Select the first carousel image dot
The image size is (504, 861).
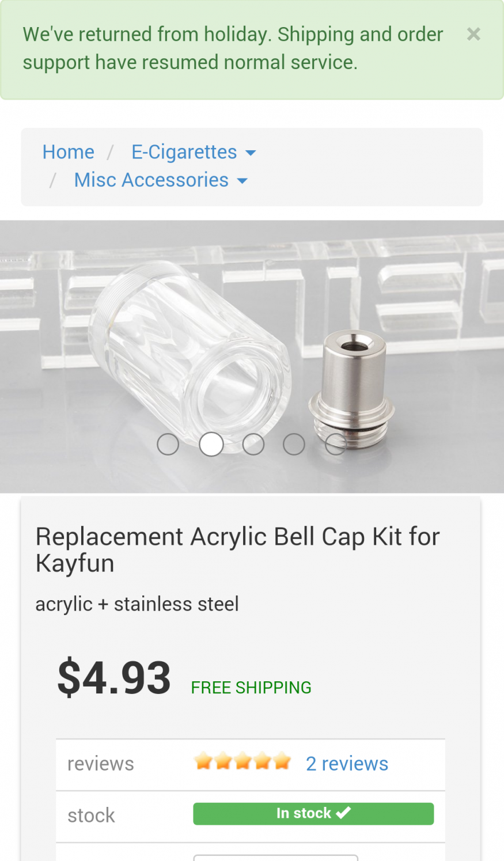tap(168, 444)
